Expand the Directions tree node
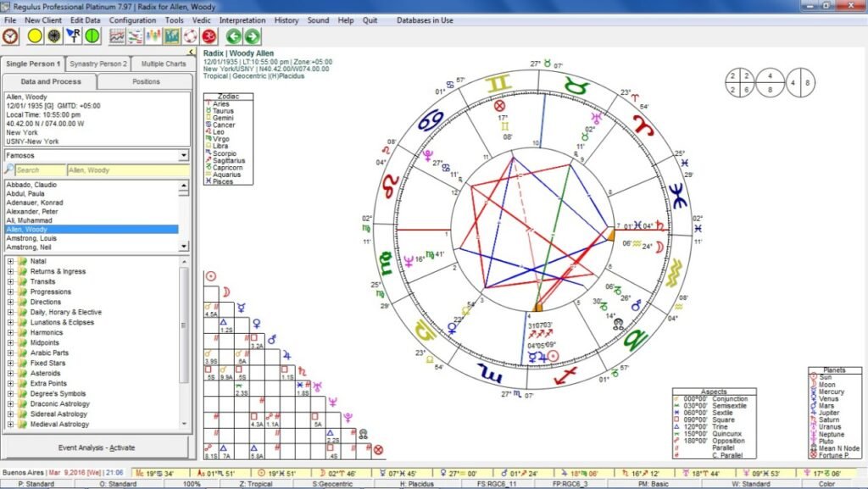 click(x=10, y=302)
